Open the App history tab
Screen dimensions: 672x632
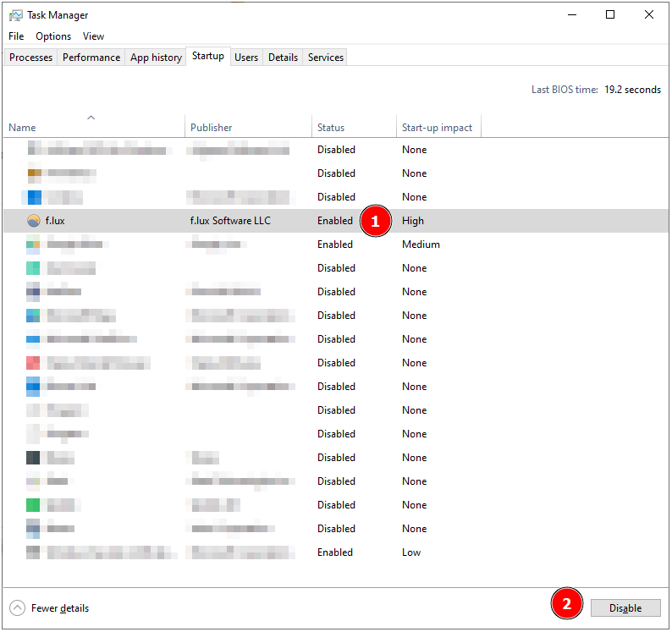pyautogui.click(x=156, y=58)
